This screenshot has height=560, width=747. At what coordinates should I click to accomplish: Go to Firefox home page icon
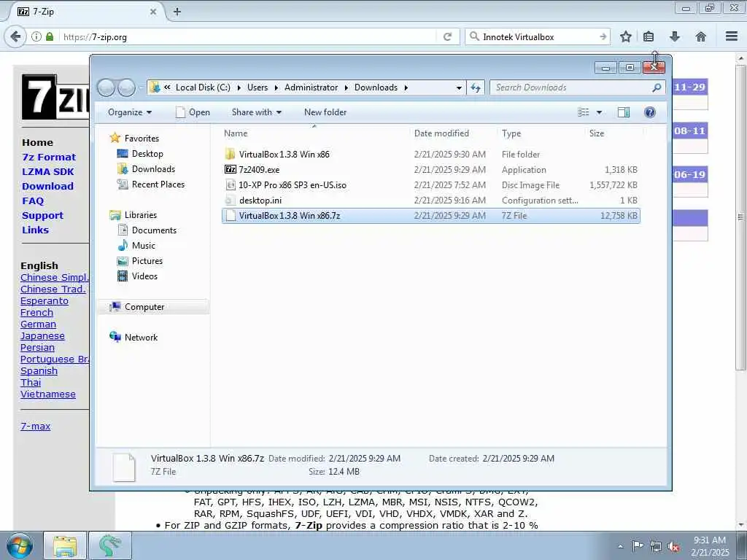[701, 36]
